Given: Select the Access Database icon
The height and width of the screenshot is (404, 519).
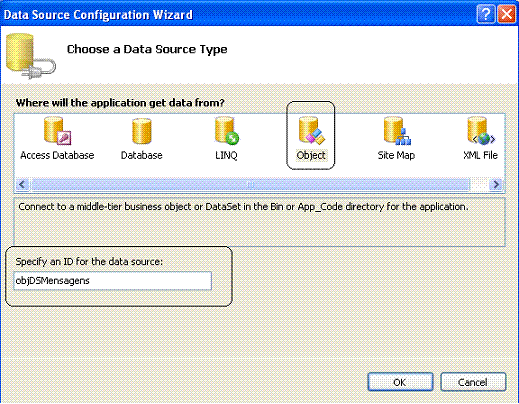Looking at the screenshot, I should click(x=57, y=131).
